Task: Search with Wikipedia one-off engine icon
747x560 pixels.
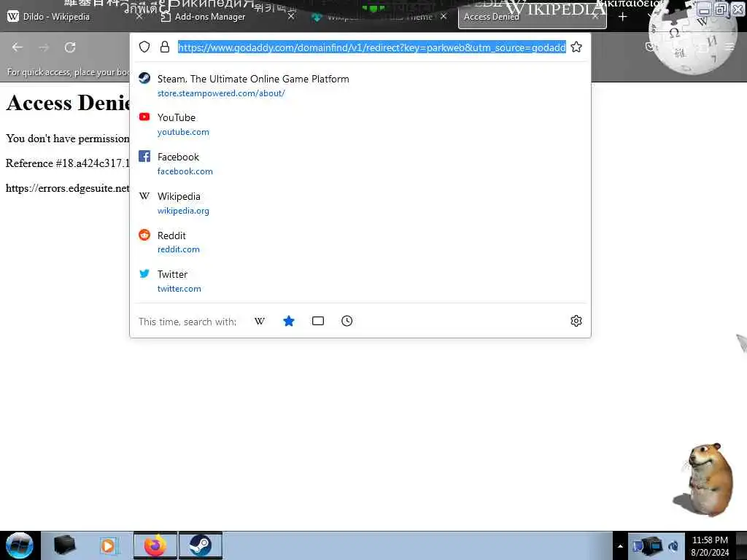Action: [x=260, y=321]
